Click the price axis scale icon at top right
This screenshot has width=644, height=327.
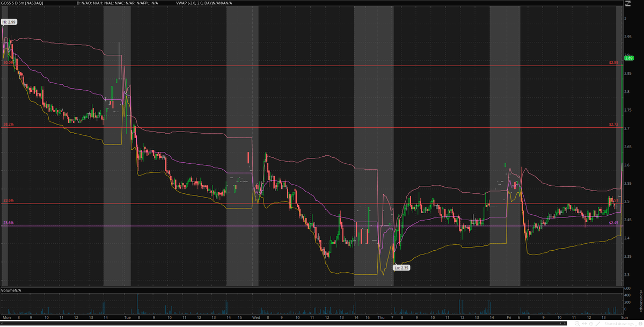627,4
